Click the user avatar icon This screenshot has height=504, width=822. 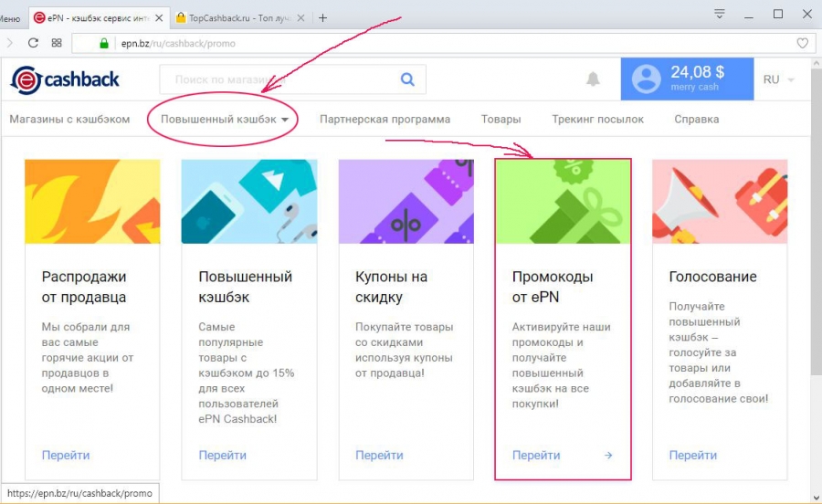point(646,79)
